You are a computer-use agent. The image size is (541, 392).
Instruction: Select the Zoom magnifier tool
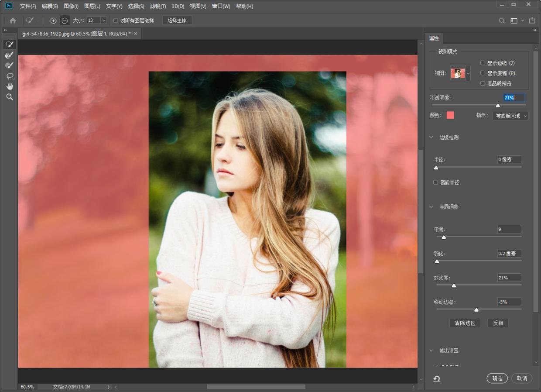tap(9, 97)
